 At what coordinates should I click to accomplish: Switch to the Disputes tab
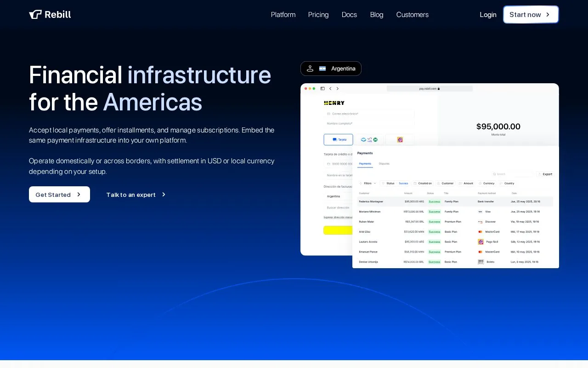384,164
